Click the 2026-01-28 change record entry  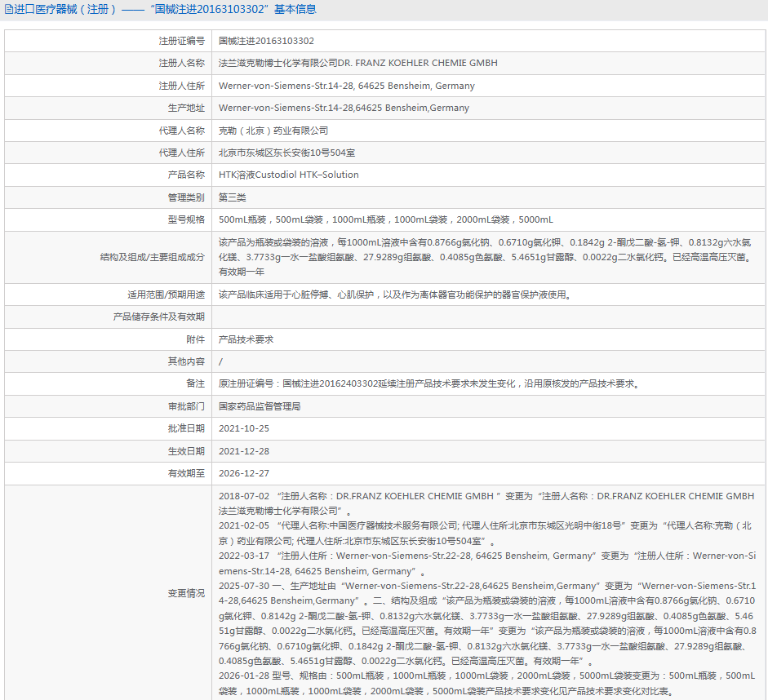tap(487, 684)
